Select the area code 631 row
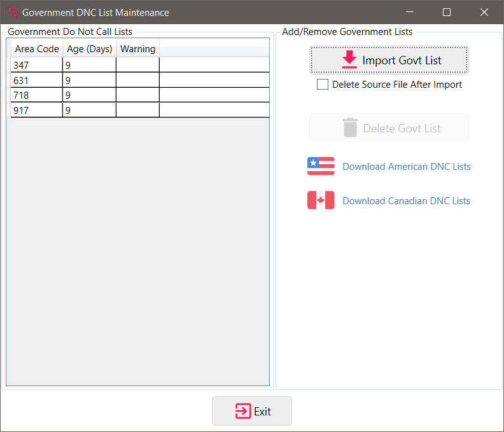 click(x=36, y=80)
